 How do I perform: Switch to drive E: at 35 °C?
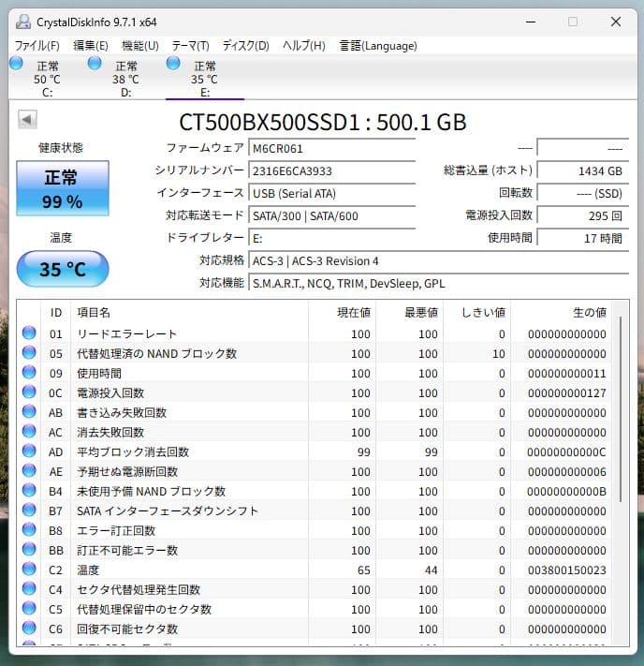204,79
